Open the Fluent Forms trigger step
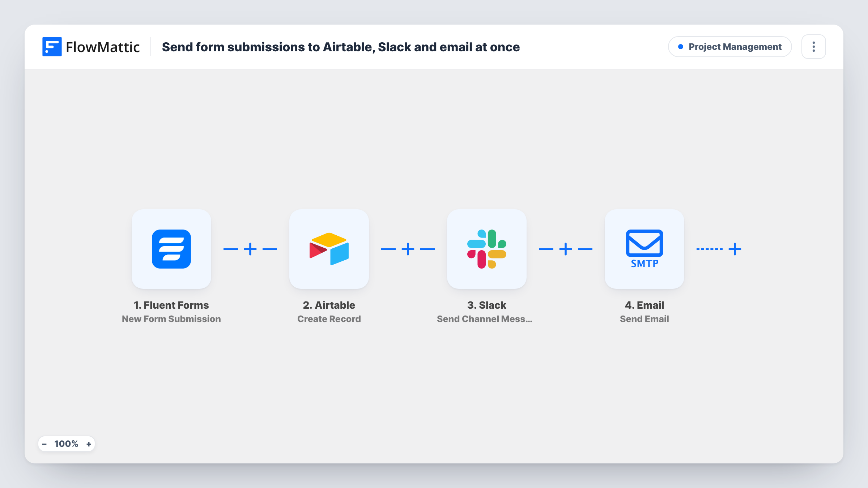This screenshot has height=488, width=868. [x=171, y=249]
